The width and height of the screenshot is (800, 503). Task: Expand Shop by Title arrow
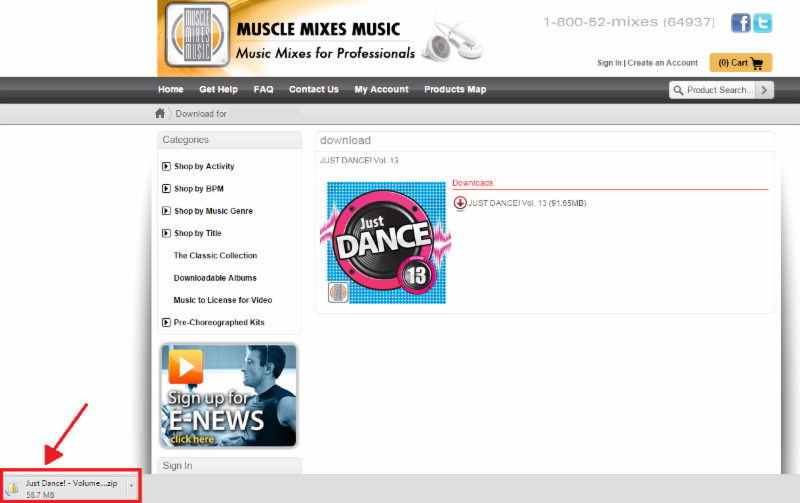pyautogui.click(x=166, y=233)
